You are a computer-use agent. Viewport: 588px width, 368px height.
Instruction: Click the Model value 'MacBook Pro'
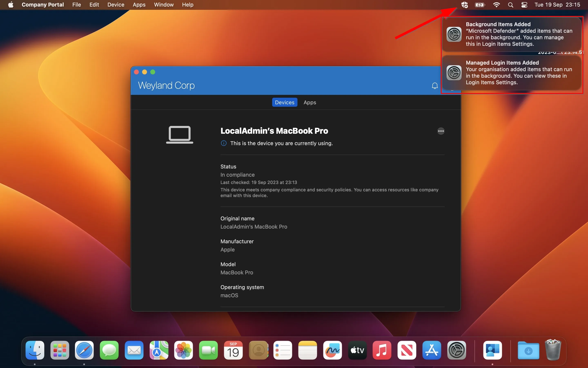click(x=237, y=273)
